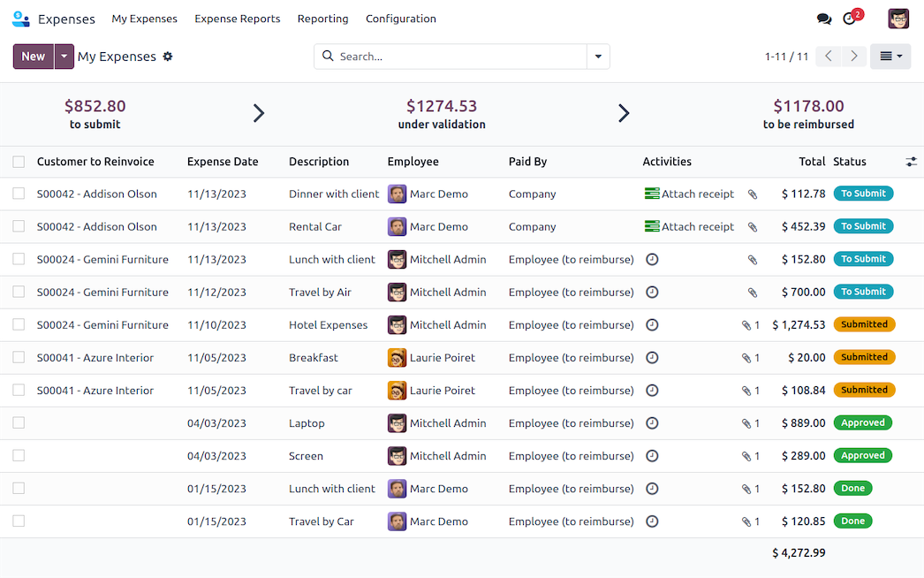Click the Expenses app icon
Viewport: 924px width, 578px height.
point(19,18)
